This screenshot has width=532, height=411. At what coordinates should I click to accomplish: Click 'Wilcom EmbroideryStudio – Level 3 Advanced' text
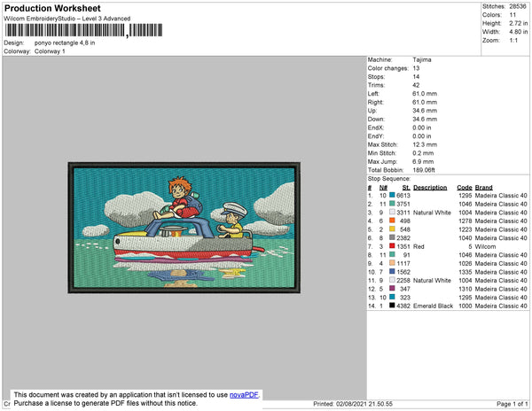[67, 19]
